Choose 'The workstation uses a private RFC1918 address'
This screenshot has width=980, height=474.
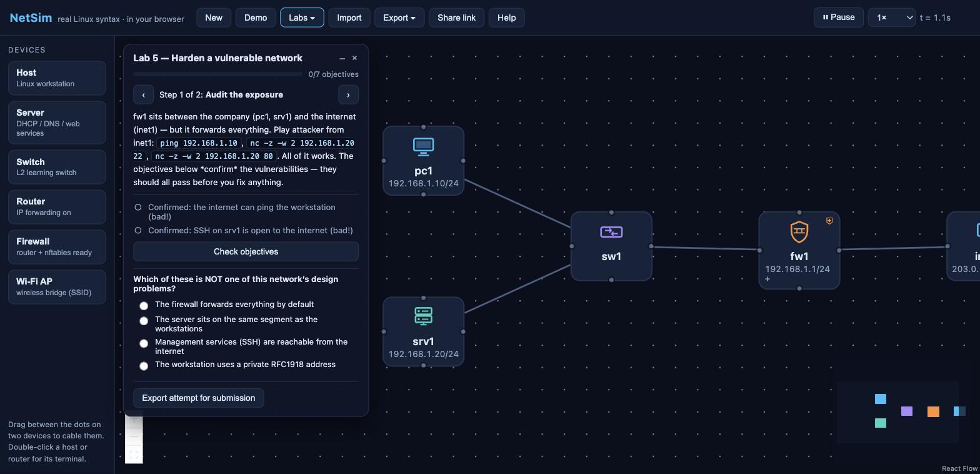(144, 366)
